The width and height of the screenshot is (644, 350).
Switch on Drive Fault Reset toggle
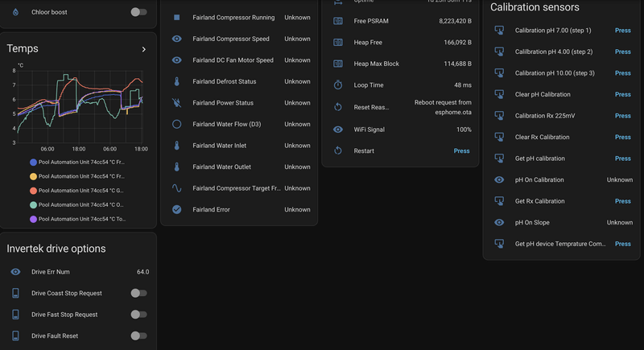pos(138,336)
